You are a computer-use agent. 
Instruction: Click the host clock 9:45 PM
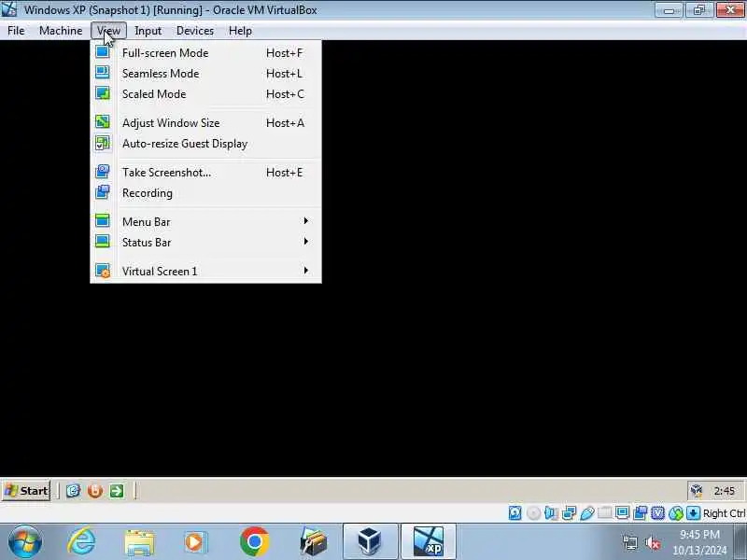pos(699,534)
